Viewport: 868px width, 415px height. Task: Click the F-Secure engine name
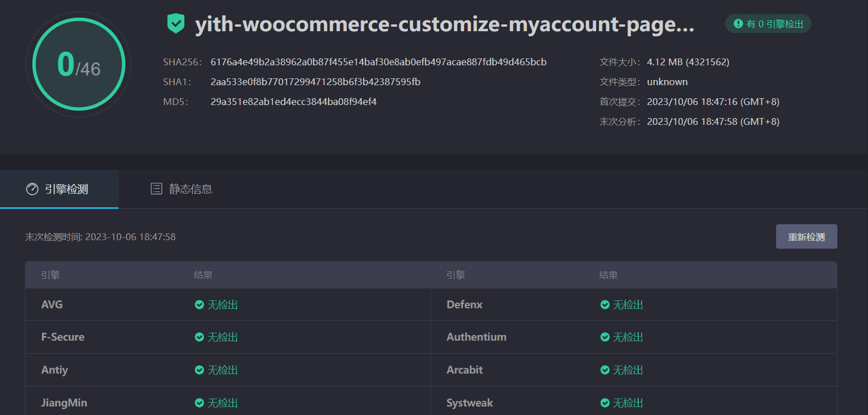tap(63, 337)
